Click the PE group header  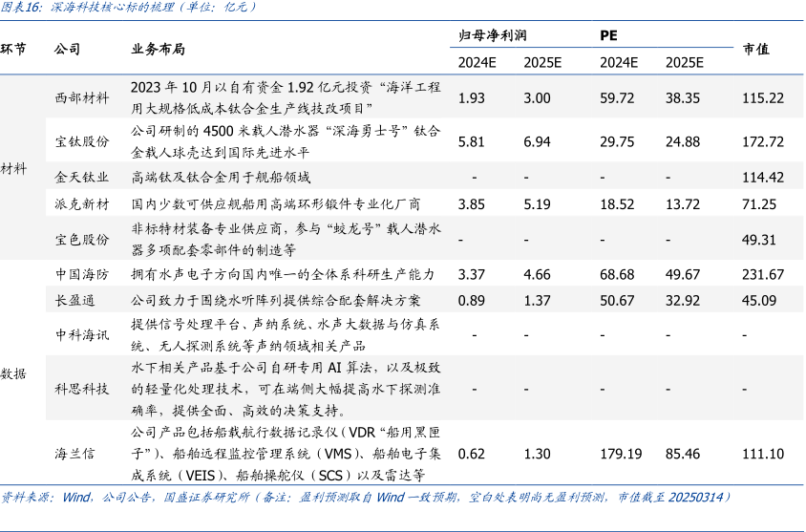[x=608, y=35]
